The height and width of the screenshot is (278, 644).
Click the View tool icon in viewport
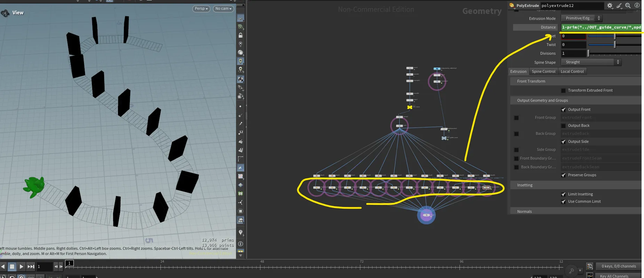5,13
